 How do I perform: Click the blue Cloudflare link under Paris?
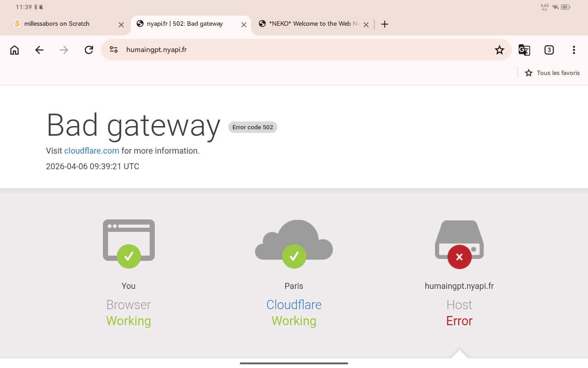tap(294, 305)
